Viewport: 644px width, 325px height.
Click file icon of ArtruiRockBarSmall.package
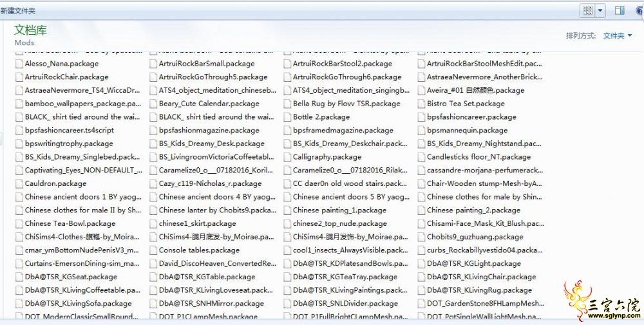(153, 64)
